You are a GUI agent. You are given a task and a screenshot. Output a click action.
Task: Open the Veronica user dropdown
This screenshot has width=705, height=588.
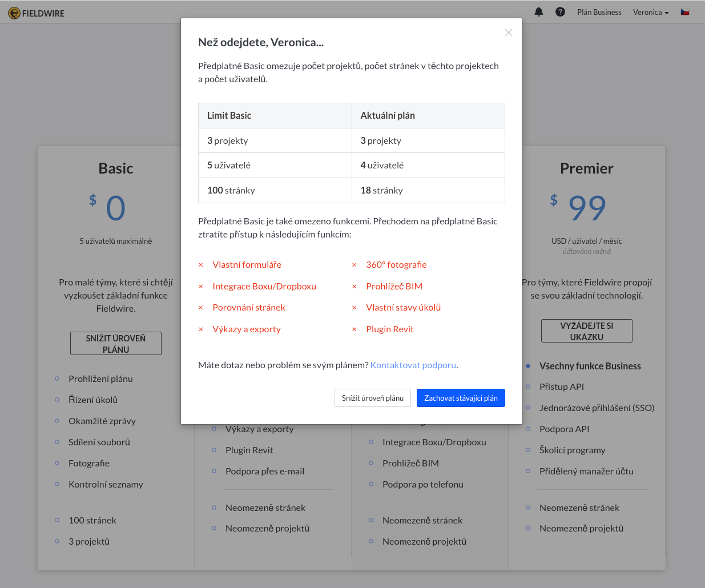coord(651,12)
